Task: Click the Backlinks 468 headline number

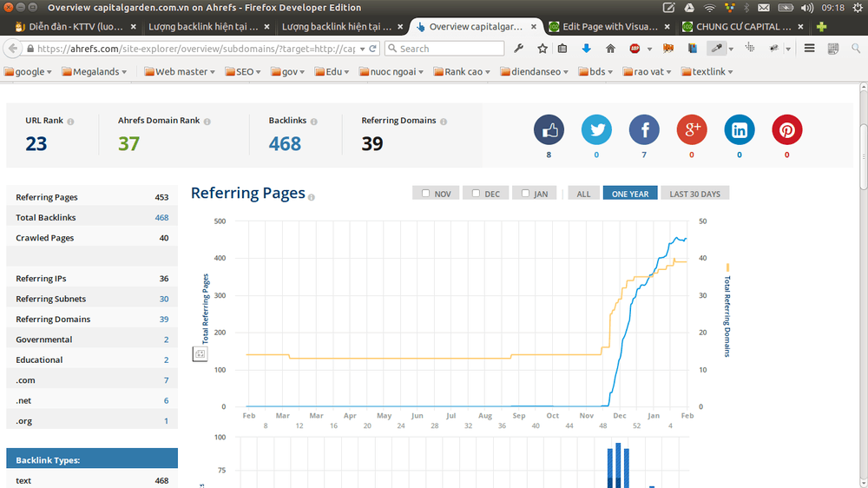Action: [285, 144]
